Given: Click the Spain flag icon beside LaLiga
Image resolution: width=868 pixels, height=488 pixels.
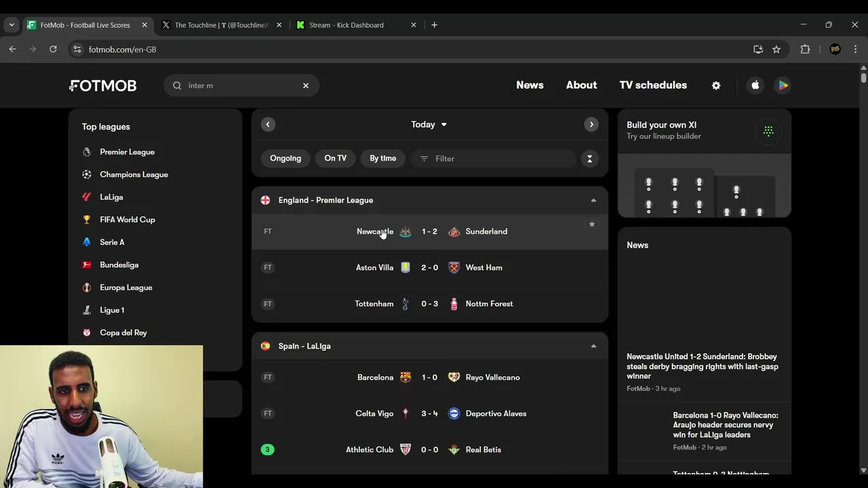Looking at the screenshot, I should pos(266,346).
